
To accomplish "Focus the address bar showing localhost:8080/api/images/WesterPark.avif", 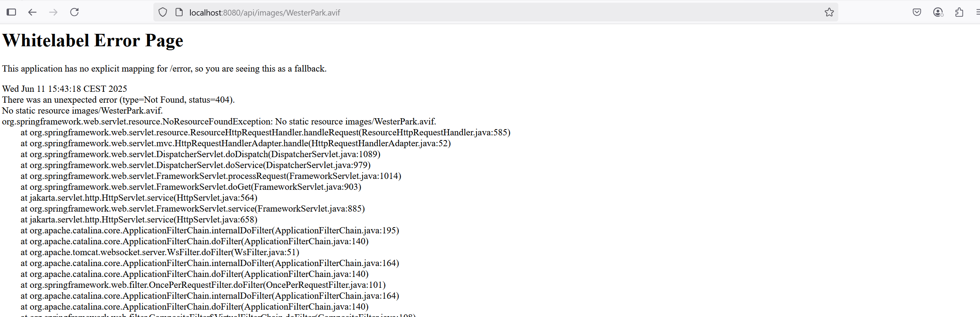I will pyautogui.click(x=496, y=12).
